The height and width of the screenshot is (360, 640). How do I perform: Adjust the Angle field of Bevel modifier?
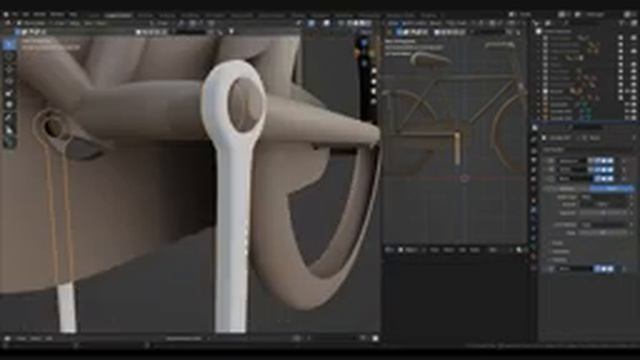pyautogui.click(x=605, y=233)
